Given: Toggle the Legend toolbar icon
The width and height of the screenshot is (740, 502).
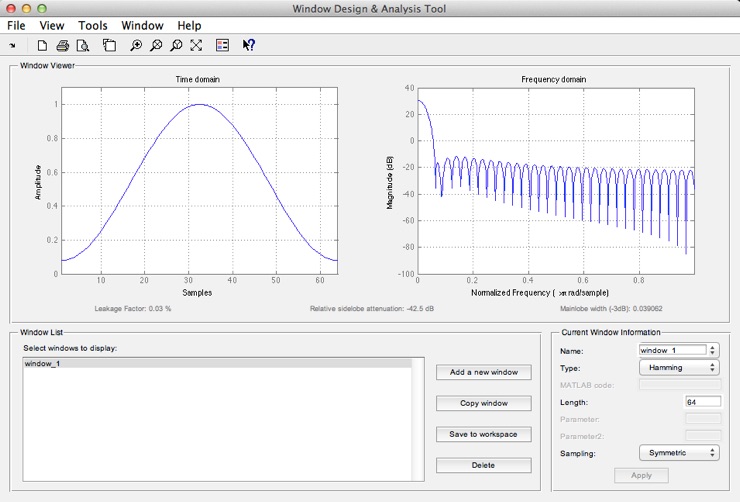Looking at the screenshot, I should click(x=222, y=45).
